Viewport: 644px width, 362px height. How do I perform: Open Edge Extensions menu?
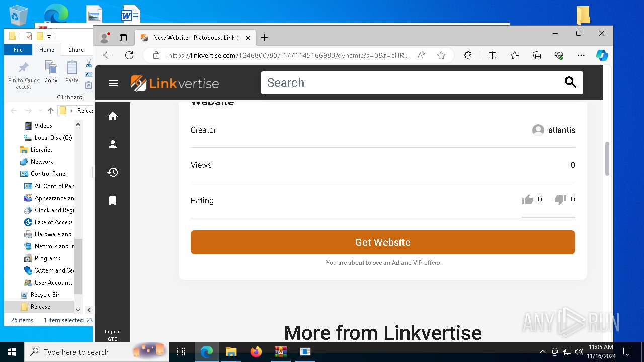point(468,55)
